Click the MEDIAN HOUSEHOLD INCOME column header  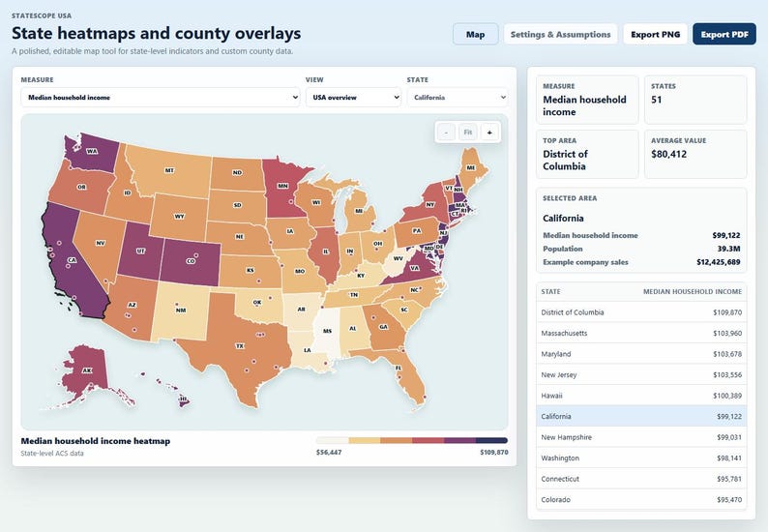click(x=693, y=291)
